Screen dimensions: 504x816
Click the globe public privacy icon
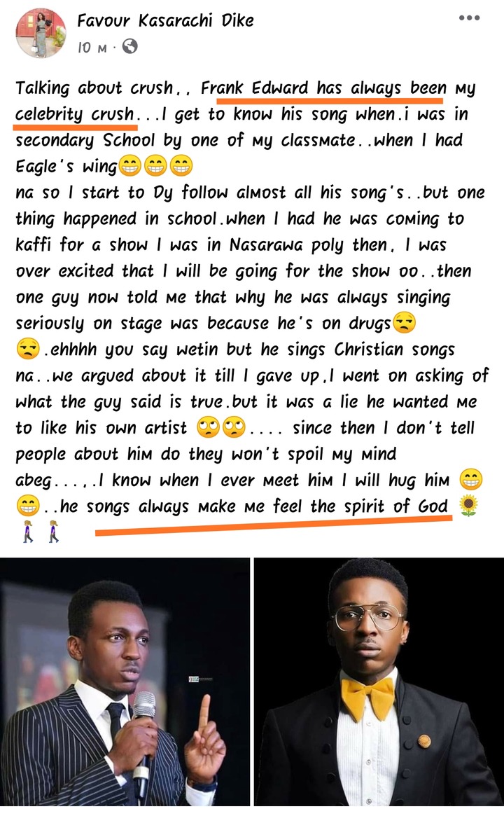click(129, 47)
